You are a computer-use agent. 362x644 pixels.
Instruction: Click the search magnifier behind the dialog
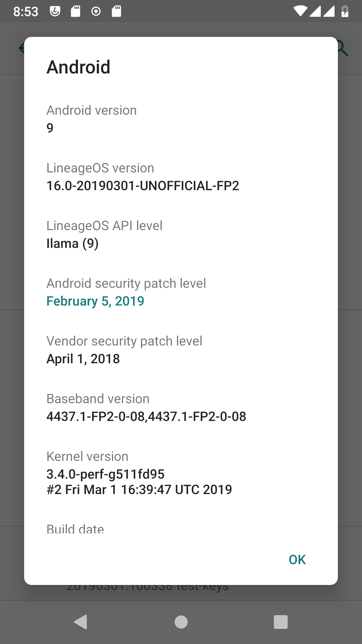(x=343, y=49)
